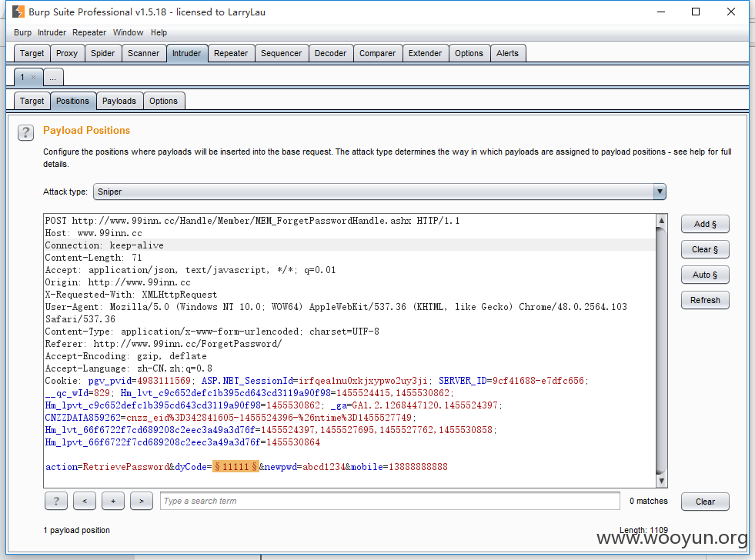Switch to the Scanner tab
Screen dimensions: 755x560
pos(143,53)
